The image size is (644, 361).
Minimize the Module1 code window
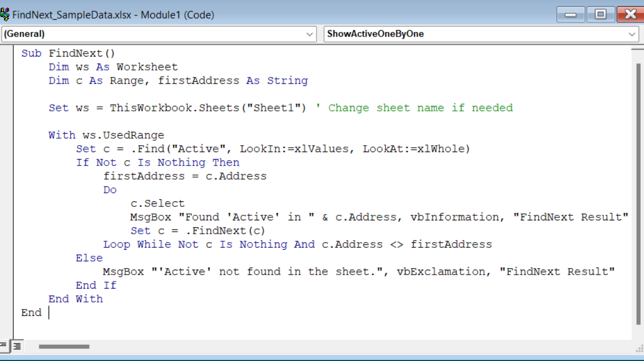click(x=570, y=15)
